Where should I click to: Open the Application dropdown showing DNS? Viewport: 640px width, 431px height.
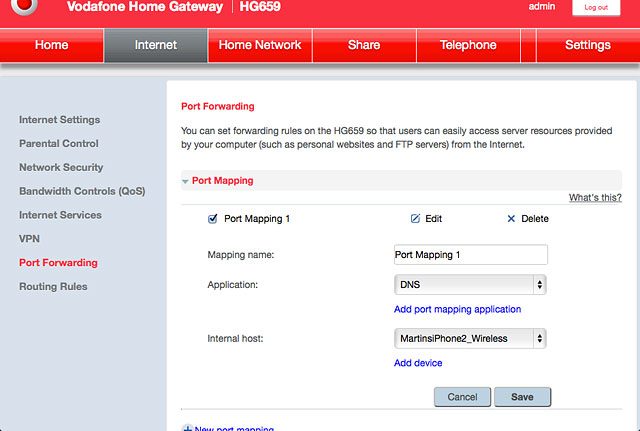[470, 284]
